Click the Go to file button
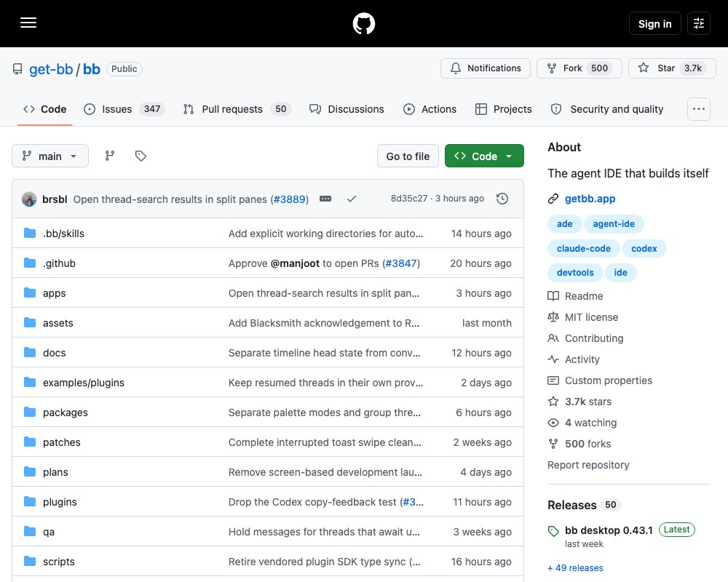Image resolution: width=728 pixels, height=582 pixels. (x=408, y=156)
